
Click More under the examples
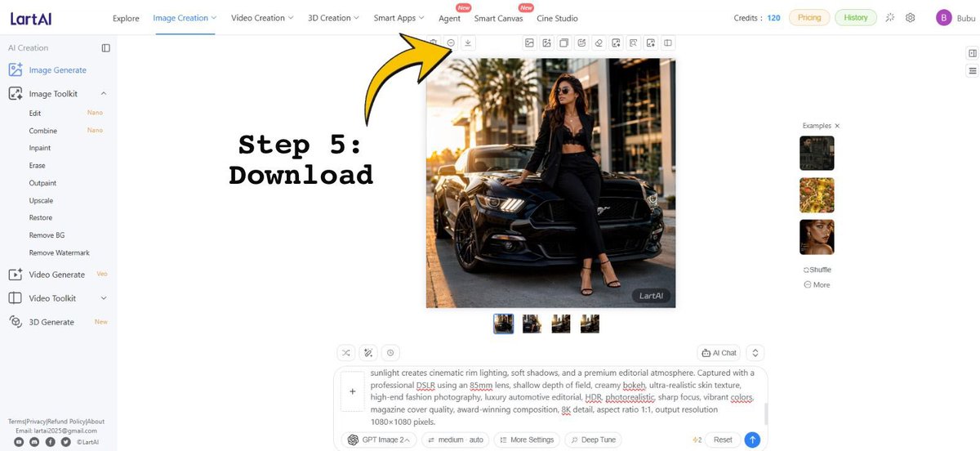817,285
